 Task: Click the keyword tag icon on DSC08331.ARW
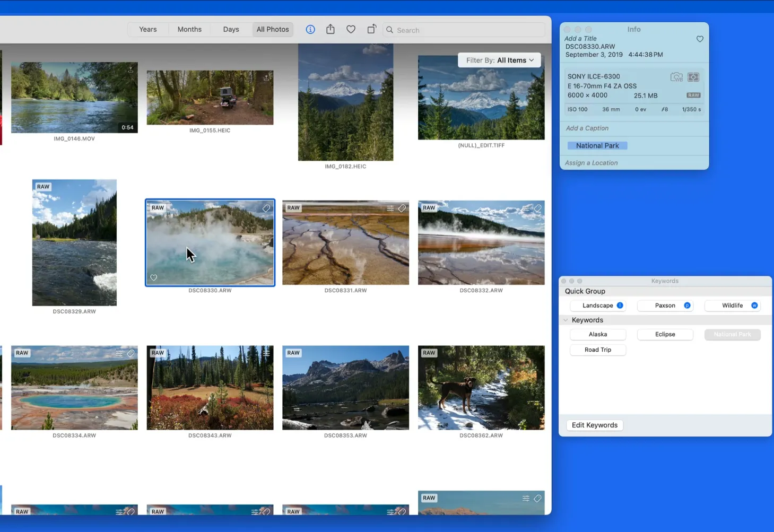click(x=402, y=208)
